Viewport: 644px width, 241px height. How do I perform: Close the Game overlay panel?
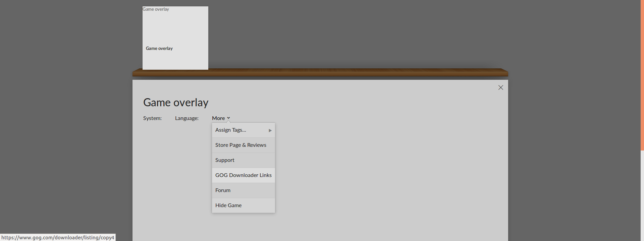click(x=500, y=87)
